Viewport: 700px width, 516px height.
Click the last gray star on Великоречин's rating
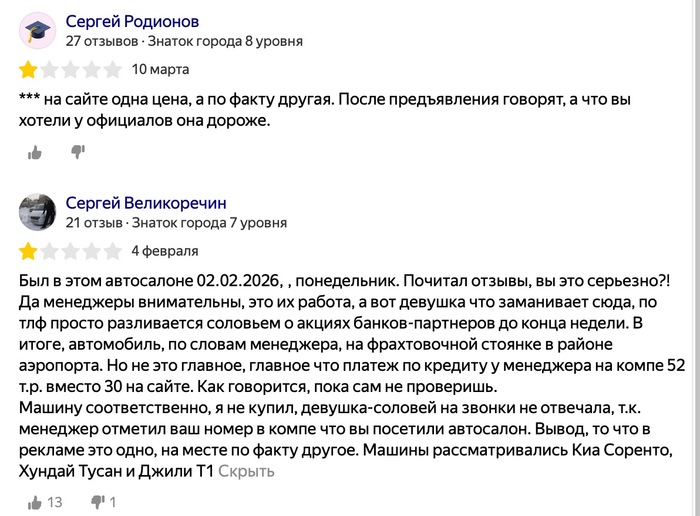coord(113,251)
